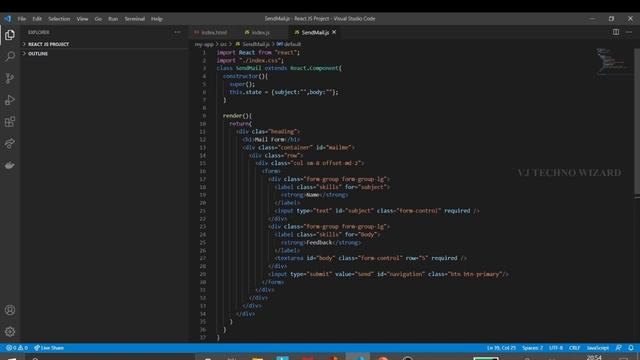
Task: Click on the constructor() line
Action: point(245,76)
